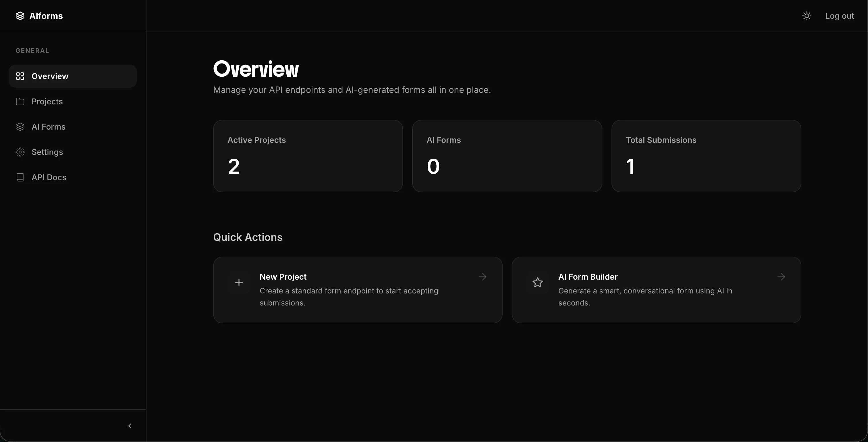Click the Overview page heading
868x442 pixels.
coord(256,69)
